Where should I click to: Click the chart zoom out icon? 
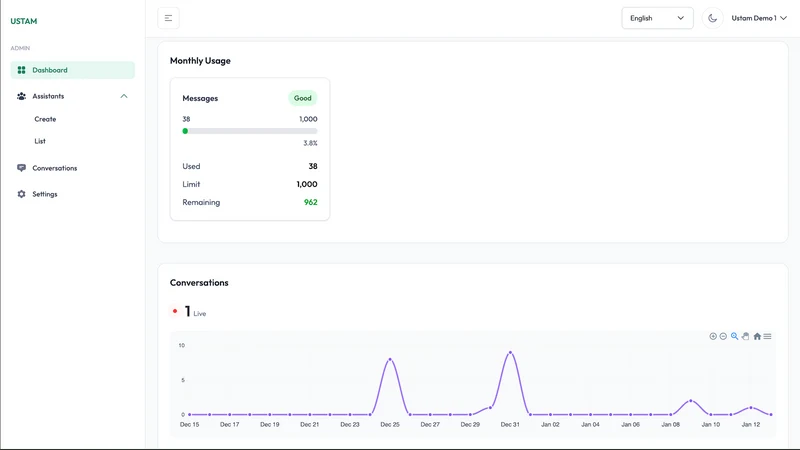pyautogui.click(x=723, y=336)
